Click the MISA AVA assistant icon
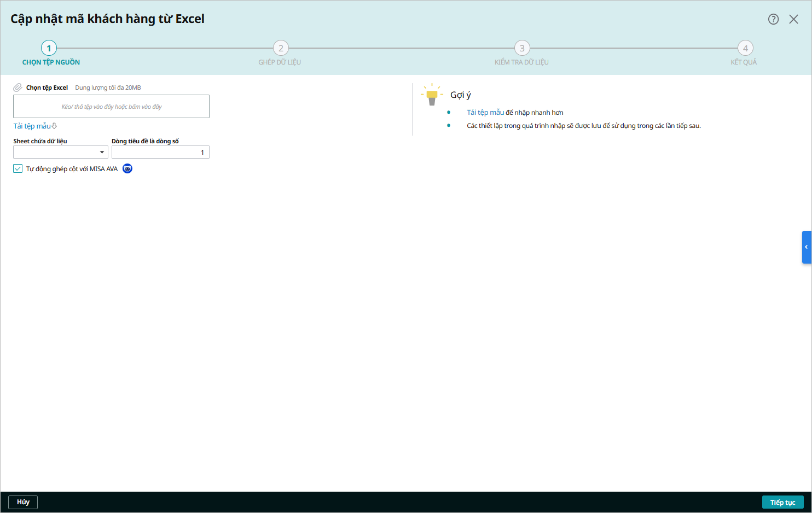Screen dimensions: 812x513 [x=127, y=168]
